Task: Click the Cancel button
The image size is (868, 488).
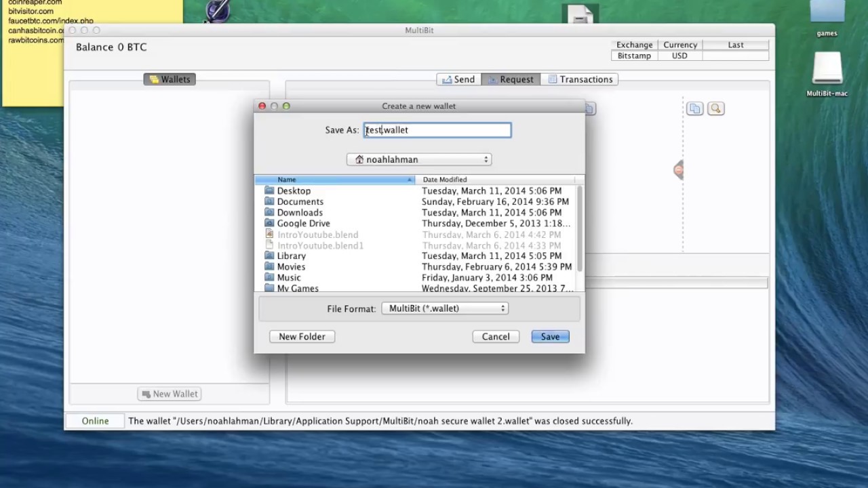Action: 496,336
